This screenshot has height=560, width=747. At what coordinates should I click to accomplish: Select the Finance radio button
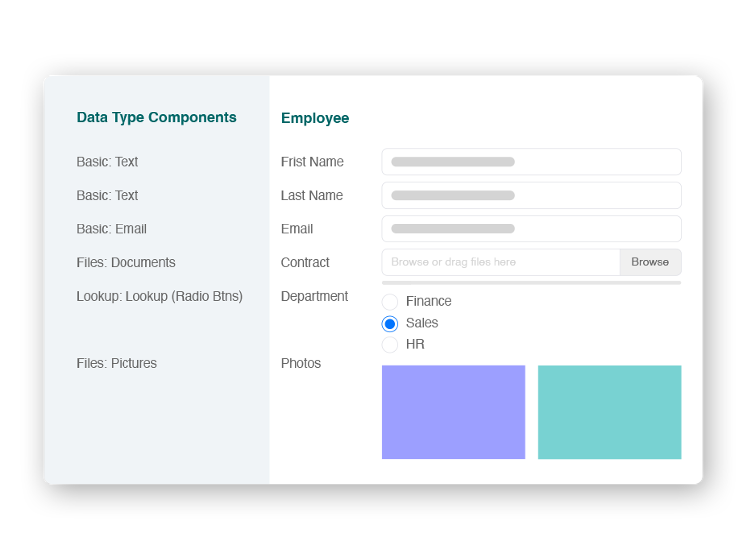coord(390,302)
